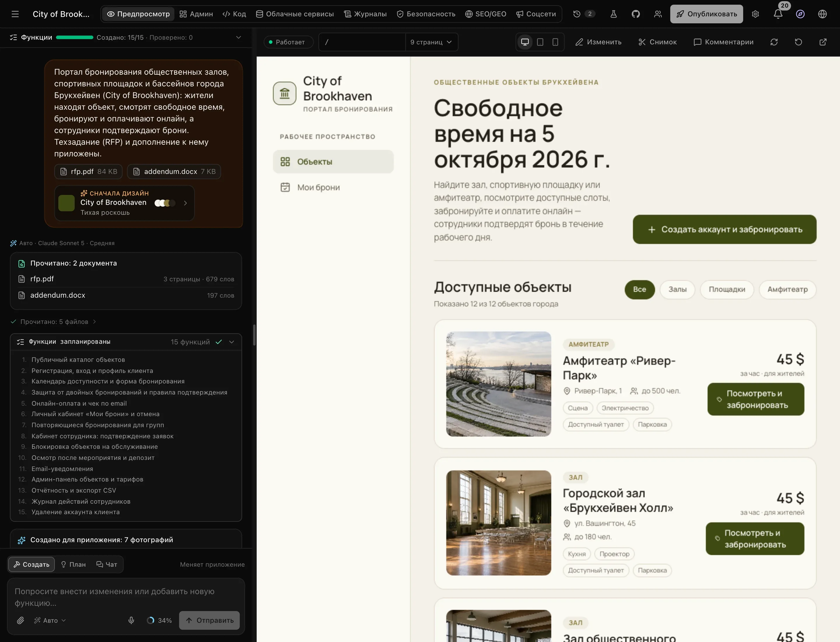Open the GitHub icon
Screen dimensions: 840x642
pyautogui.click(x=636, y=14)
